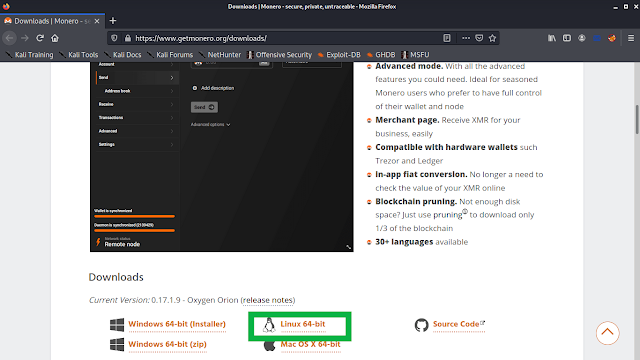The height and width of the screenshot is (360, 640).
Task: Click Windows logo beside Installer link
Action: (x=117, y=325)
